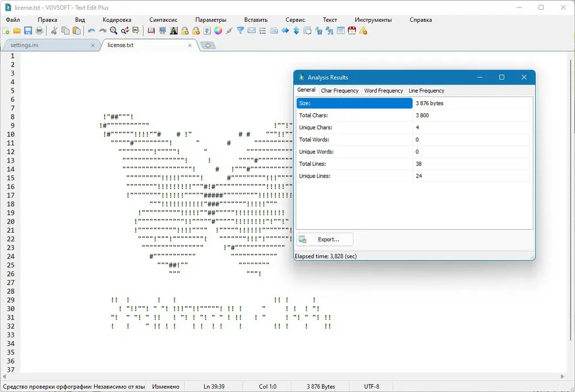The width and height of the screenshot is (575, 392).
Task: Open the color wheel picker icon
Action: (218, 31)
